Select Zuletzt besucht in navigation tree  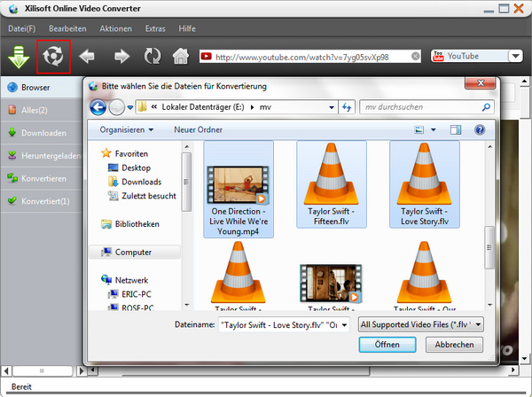click(x=142, y=196)
